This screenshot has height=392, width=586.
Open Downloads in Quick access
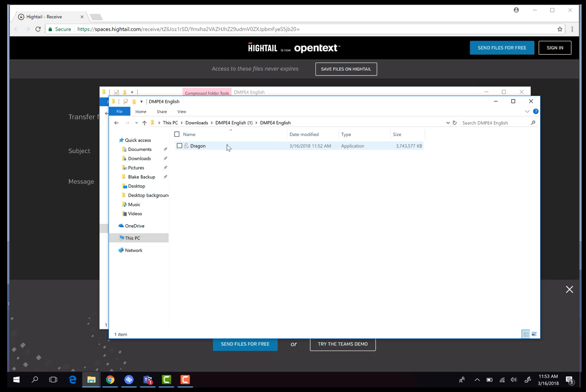pos(139,158)
